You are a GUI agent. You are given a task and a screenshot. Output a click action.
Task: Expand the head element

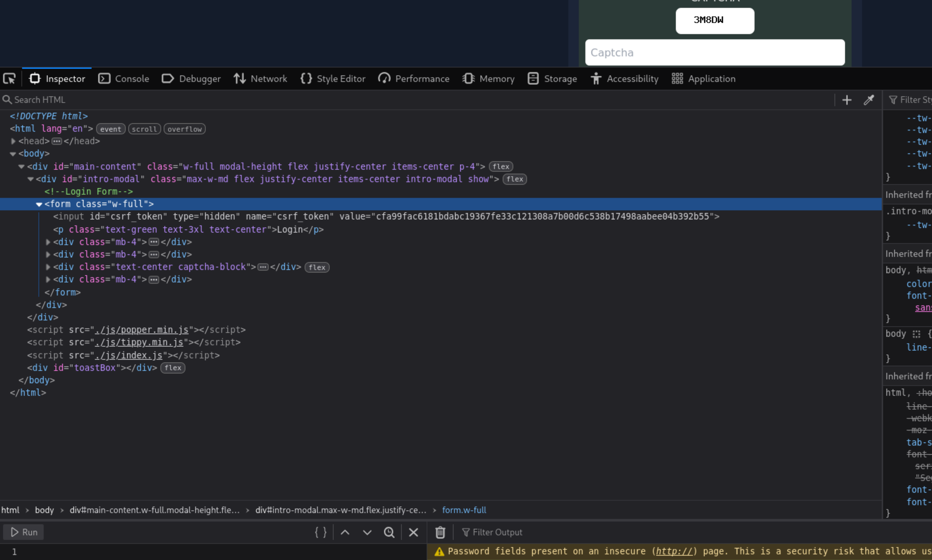(13, 141)
